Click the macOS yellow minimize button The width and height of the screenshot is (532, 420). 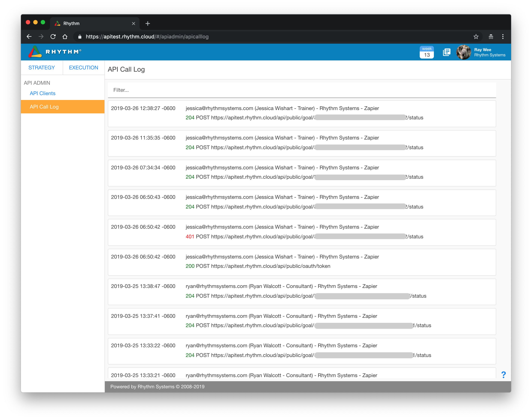click(x=35, y=22)
